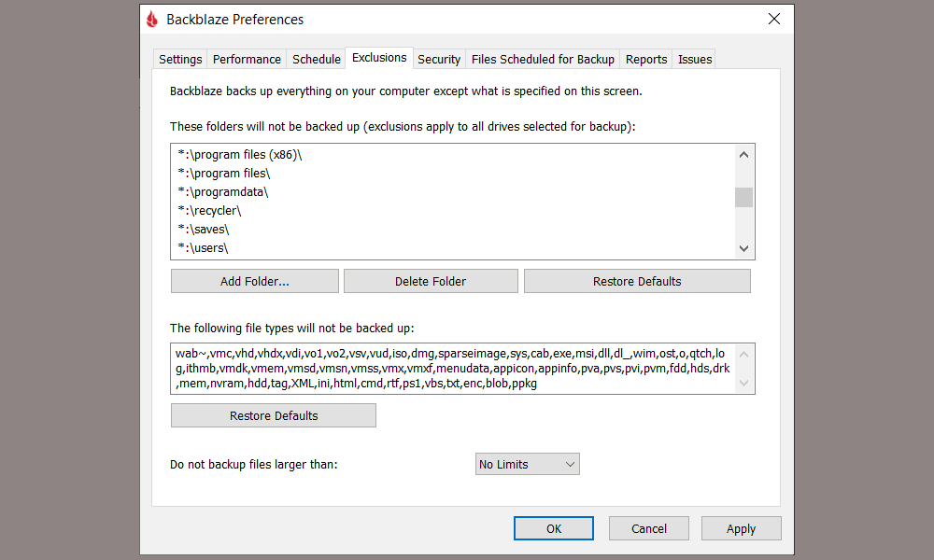The height and width of the screenshot is (560, 934).
Task: Select the Exclusions tab
Action: [x=379, y=58]
